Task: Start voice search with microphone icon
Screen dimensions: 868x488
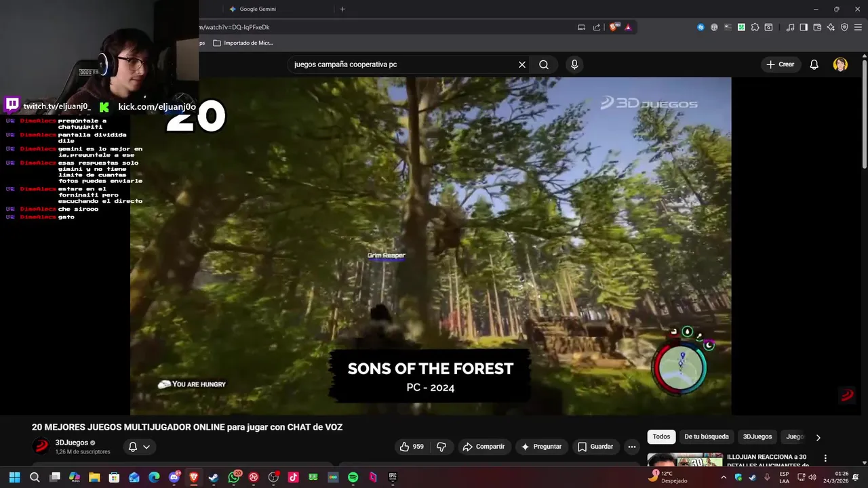Action: tap(574, 64)
